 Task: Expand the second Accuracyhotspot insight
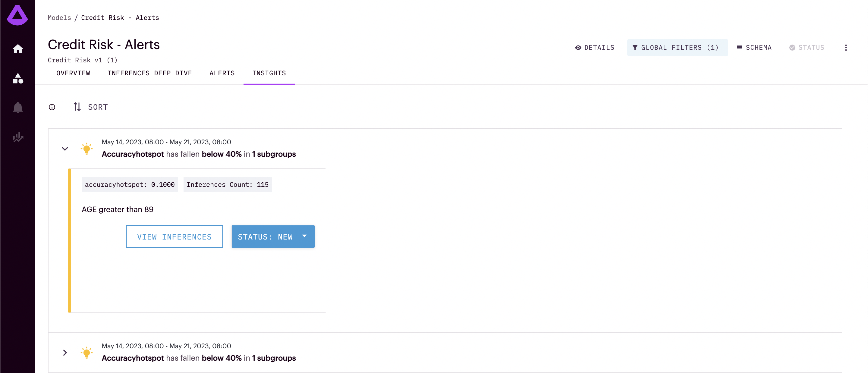pyautogui.click(x=65, y=353)
